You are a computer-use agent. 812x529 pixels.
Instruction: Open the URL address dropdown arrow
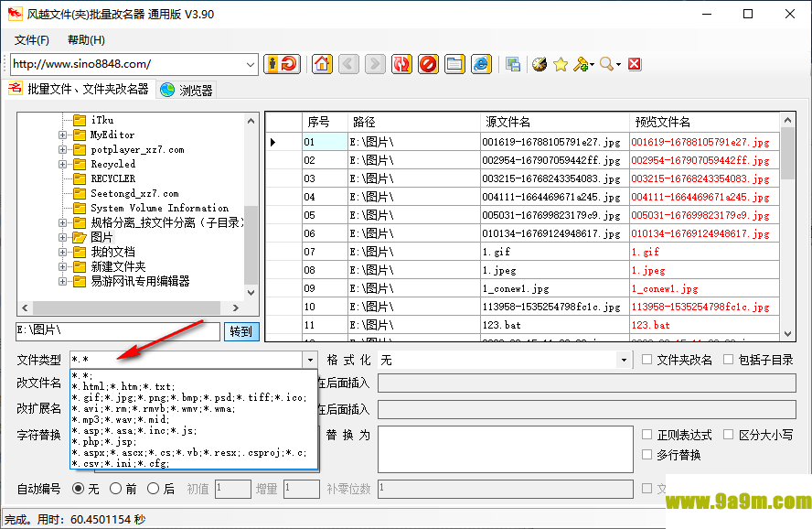tap(251, 65)
